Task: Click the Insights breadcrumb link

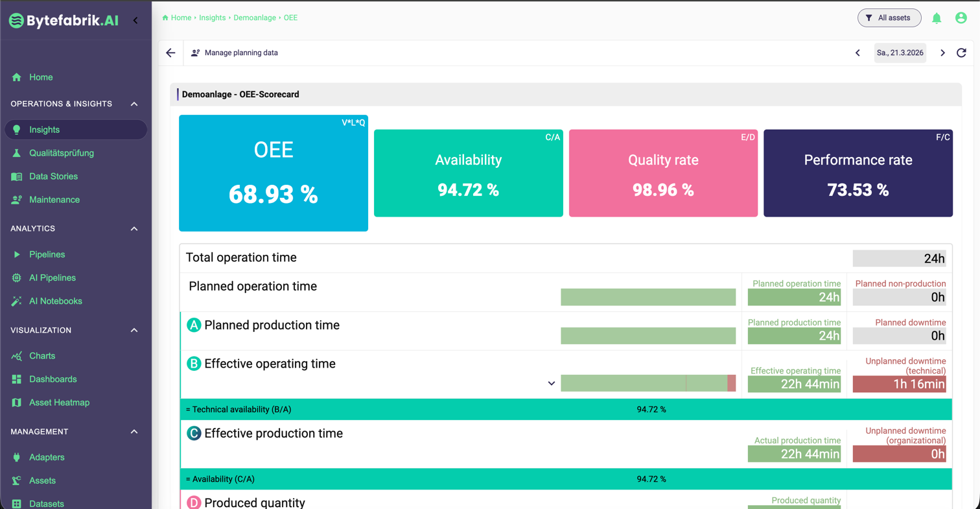Action: [213, 18]
